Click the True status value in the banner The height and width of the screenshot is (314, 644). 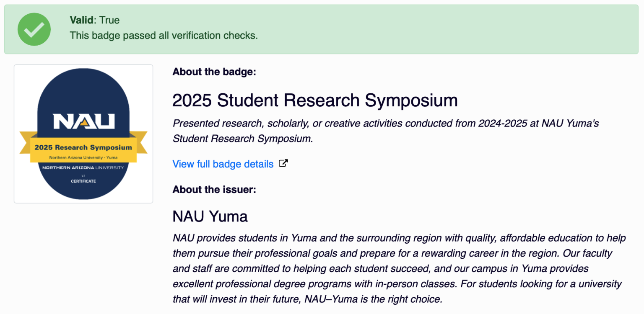pos(109,20)
